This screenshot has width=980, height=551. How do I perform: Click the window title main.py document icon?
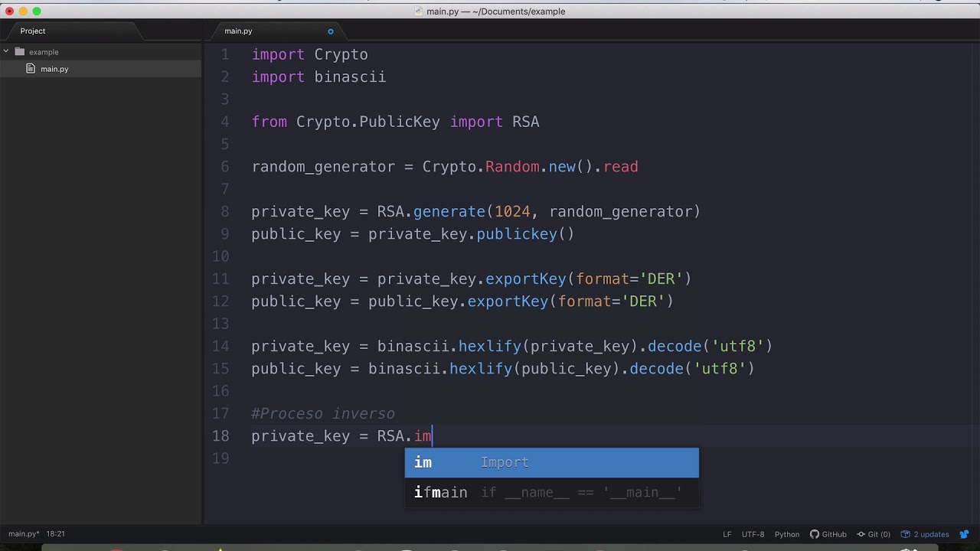(418, 11)
